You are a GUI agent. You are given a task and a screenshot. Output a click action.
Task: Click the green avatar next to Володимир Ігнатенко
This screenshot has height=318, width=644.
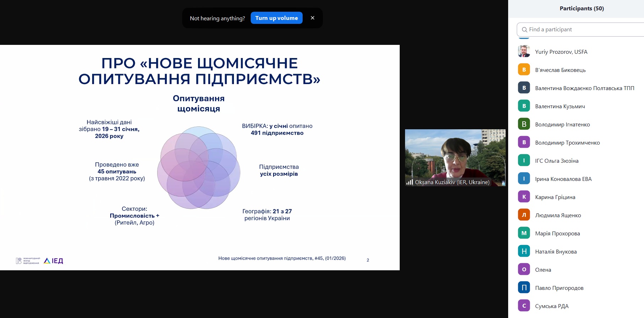(x=524, y=124)
